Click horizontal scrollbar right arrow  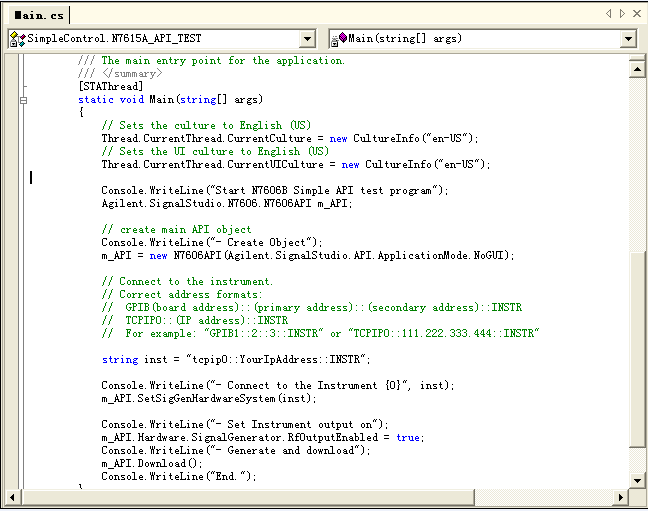pos(620,497)
